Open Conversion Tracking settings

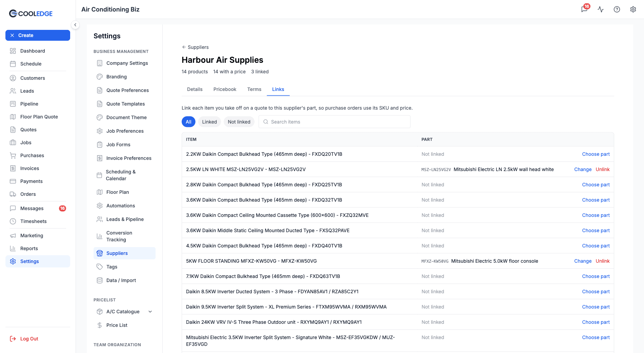(124, 236)
